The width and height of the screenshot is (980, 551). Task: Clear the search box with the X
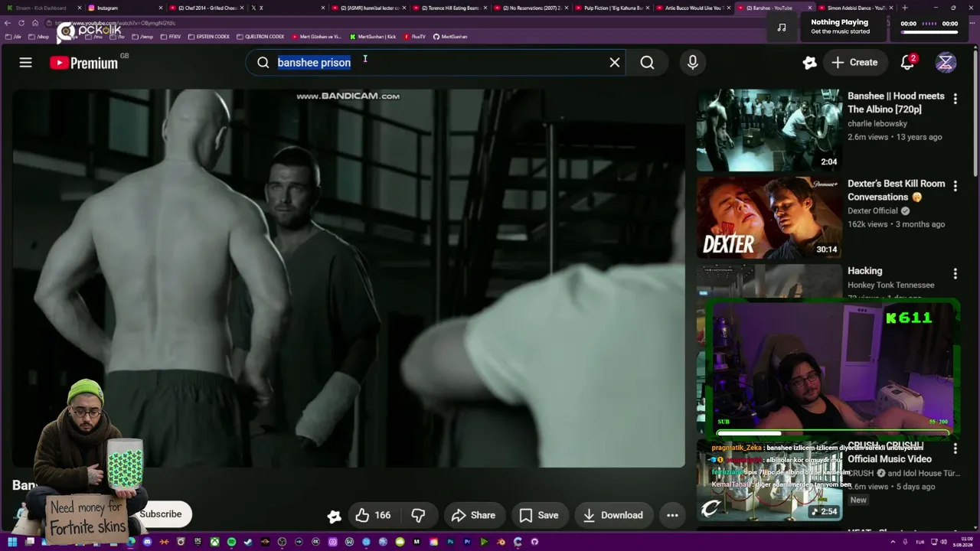coord(614,63)
